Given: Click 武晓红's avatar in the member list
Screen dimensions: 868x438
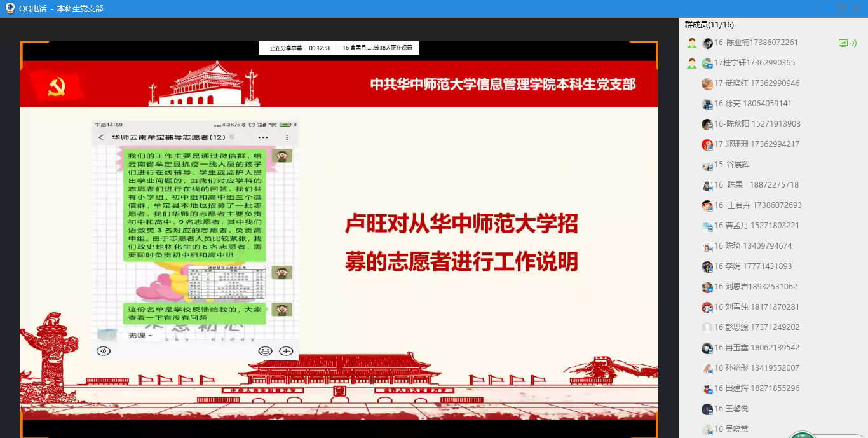Looking at the screenshot, I should [x=707, y=83].
